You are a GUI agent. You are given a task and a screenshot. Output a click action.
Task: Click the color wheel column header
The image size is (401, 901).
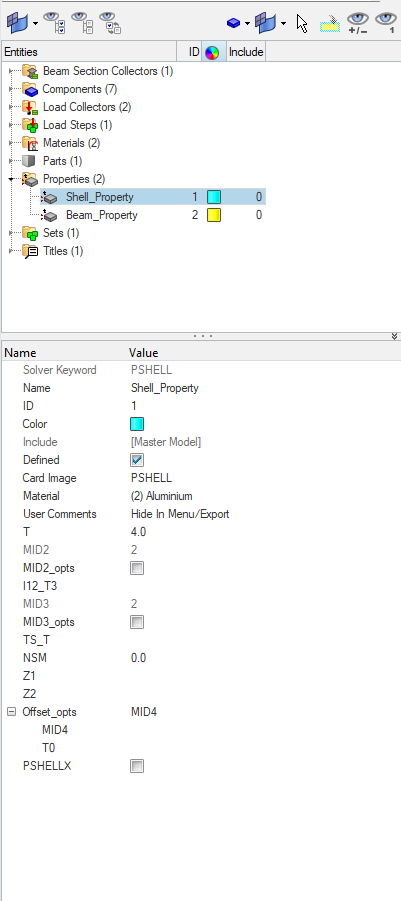coord(212,52)
